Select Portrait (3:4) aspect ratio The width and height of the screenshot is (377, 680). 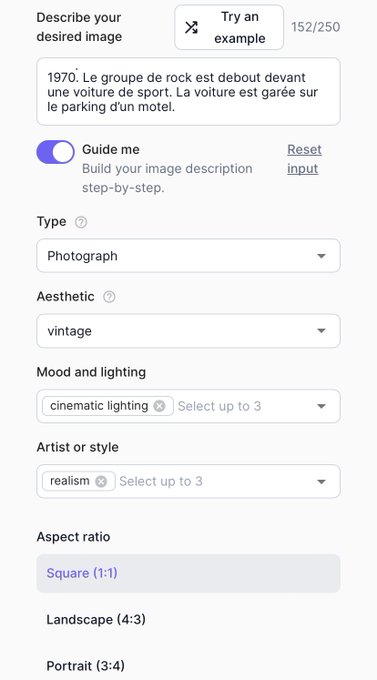(188, 665)
